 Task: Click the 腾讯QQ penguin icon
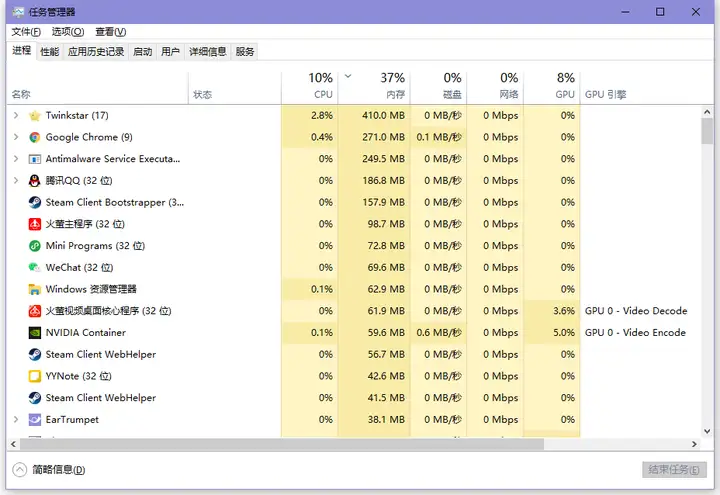pyautogui.click(x=35, y=181)
